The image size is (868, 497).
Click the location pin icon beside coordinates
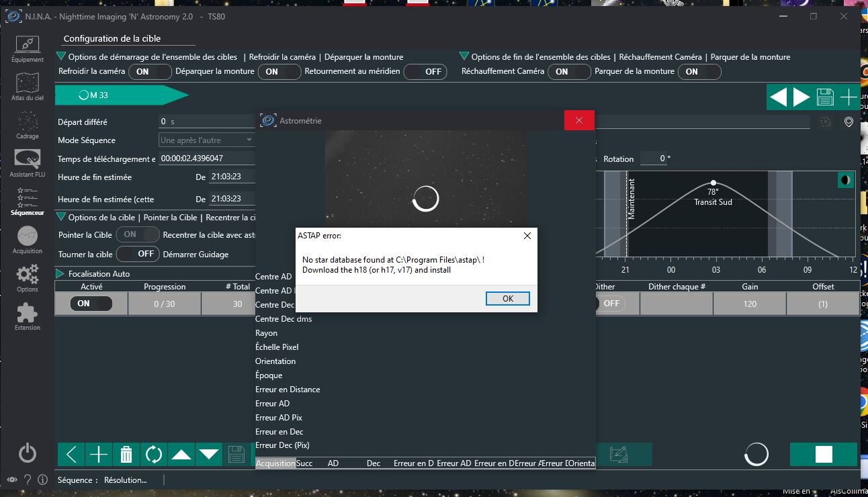point(849,122)
